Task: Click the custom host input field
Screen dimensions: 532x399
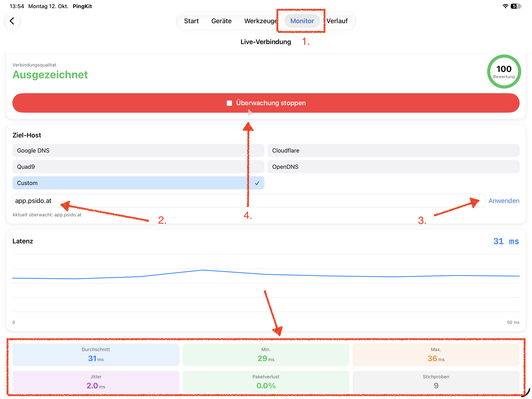Action: tap(249, 201)
